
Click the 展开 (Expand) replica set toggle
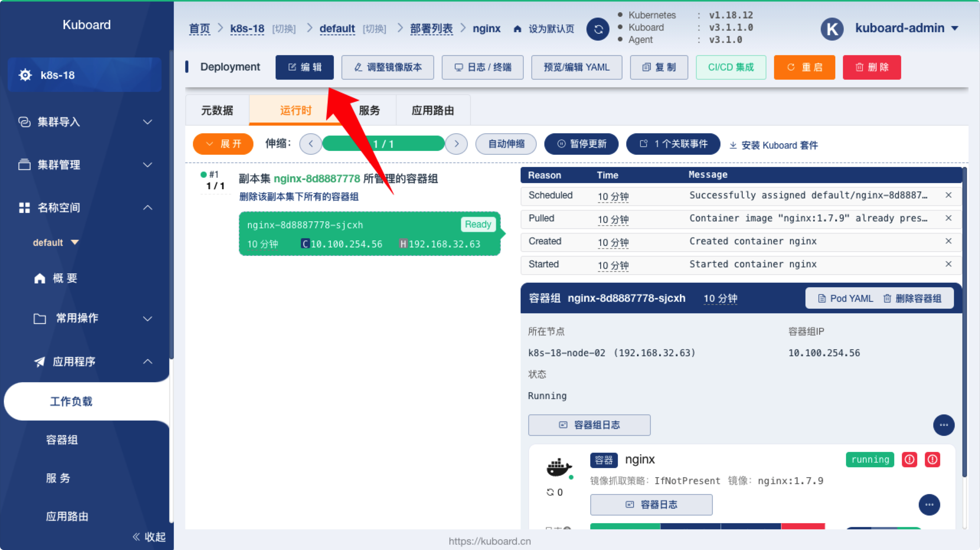click(x=222, y=144)
